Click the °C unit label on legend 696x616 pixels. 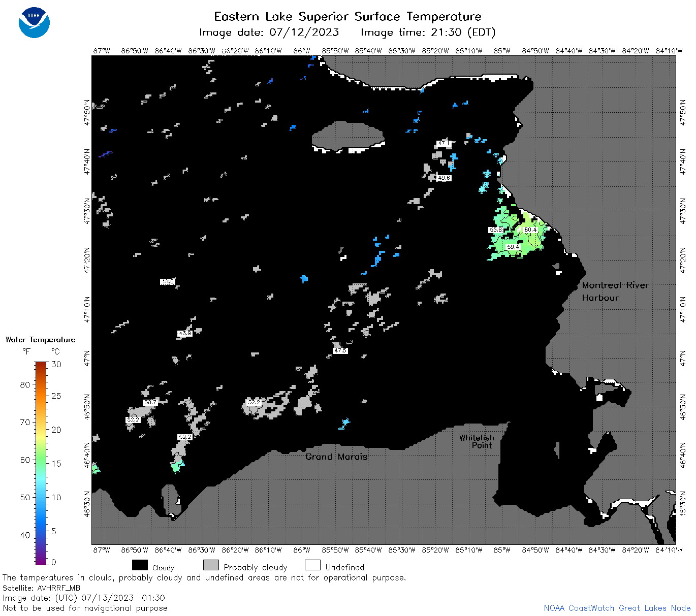click(x=55, y=351)
